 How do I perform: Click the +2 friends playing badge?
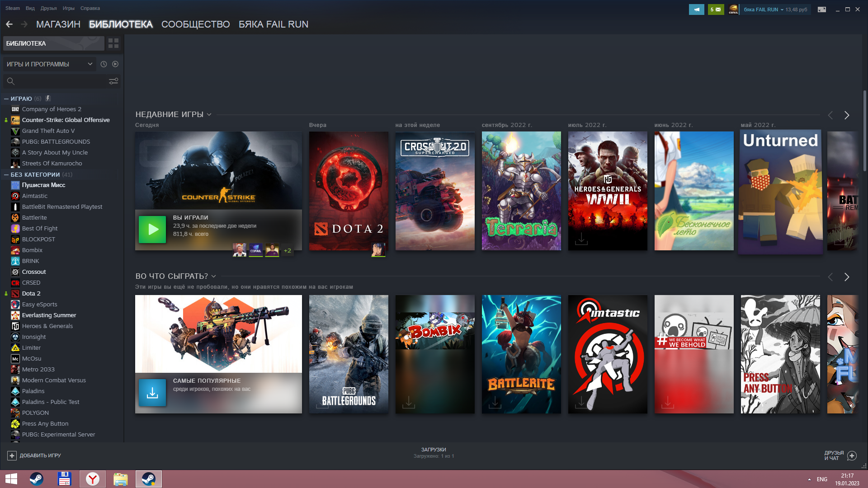(x=288, y=250)
